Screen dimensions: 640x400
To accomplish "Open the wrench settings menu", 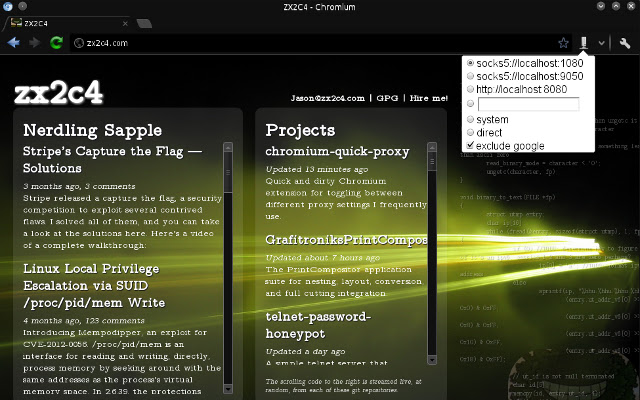I will pos(625,43).
